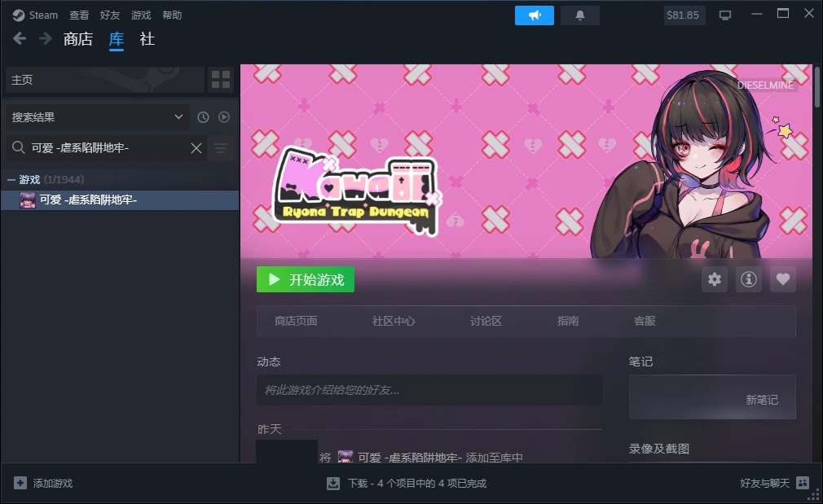Show game info with the i icon
Viewport: 823px width, 504px height.
[x=748, y=279]
